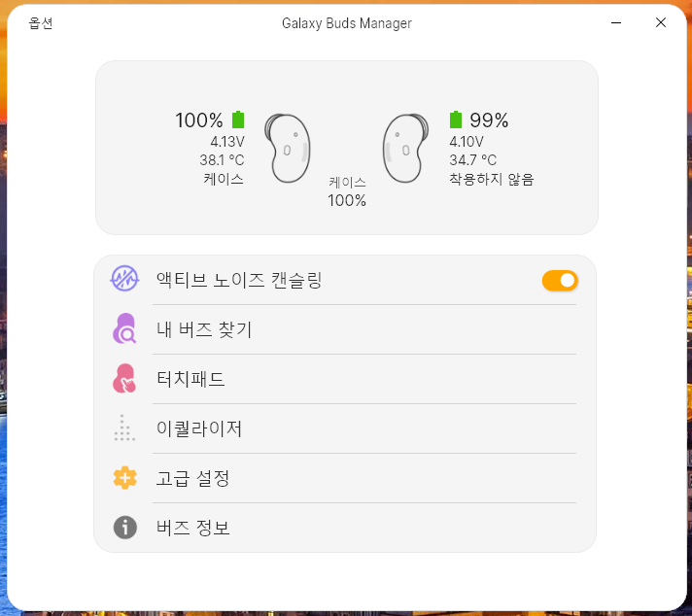Click the Find My Buds magnifier icon
This screenshot has height=616, width=692.
pos(124,329)
